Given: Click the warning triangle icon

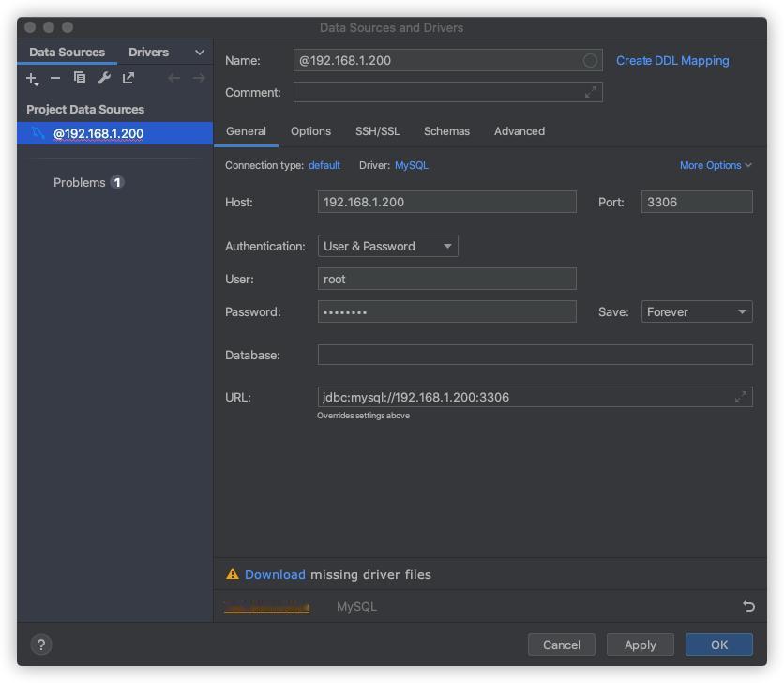Looking at the screenshot, I should click(232, 574).
